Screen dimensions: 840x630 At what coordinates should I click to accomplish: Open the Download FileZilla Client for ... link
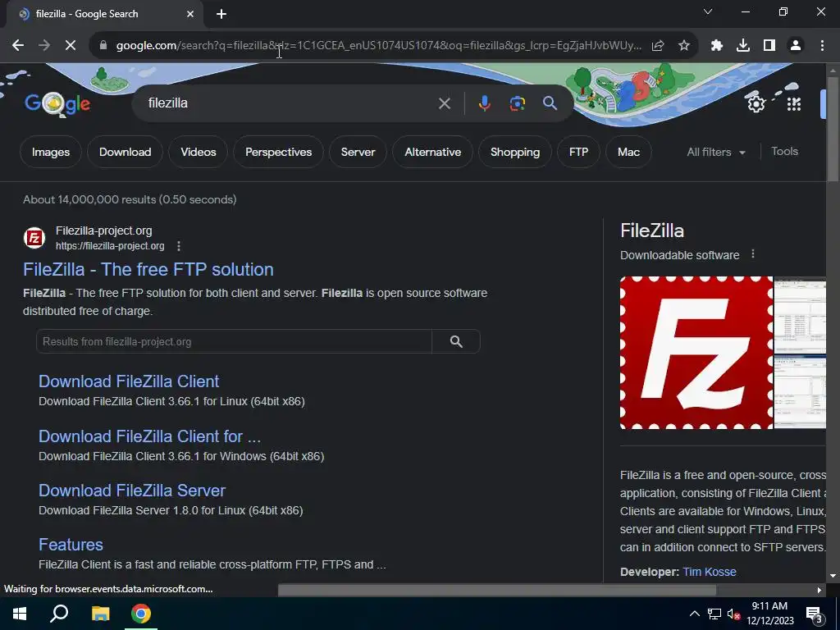[x=149, y=436]
